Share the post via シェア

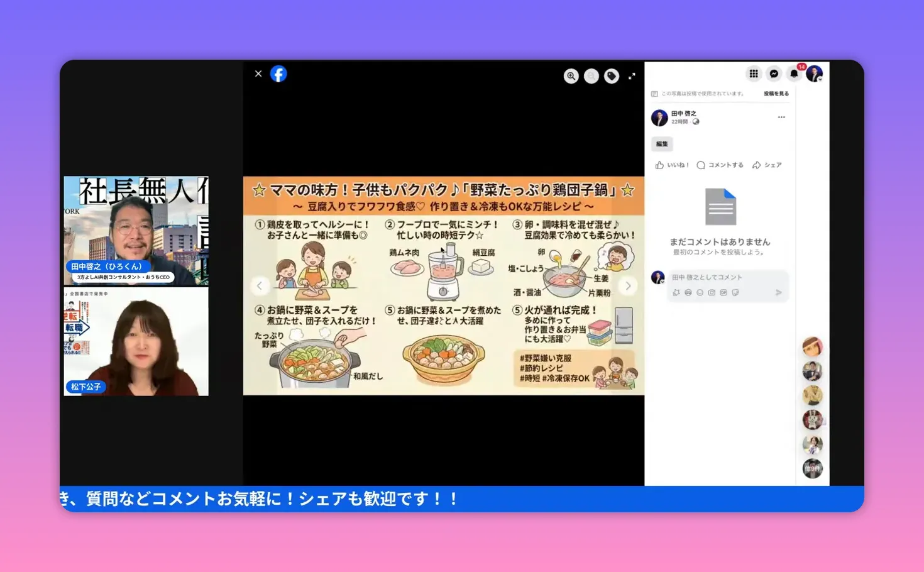coord(767,165)
